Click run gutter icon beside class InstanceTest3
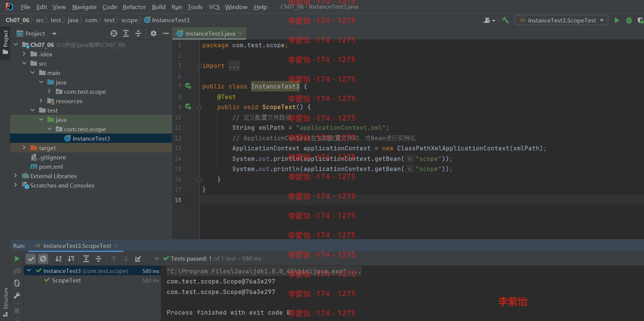 pyautogui.click(x=188, y=86)
